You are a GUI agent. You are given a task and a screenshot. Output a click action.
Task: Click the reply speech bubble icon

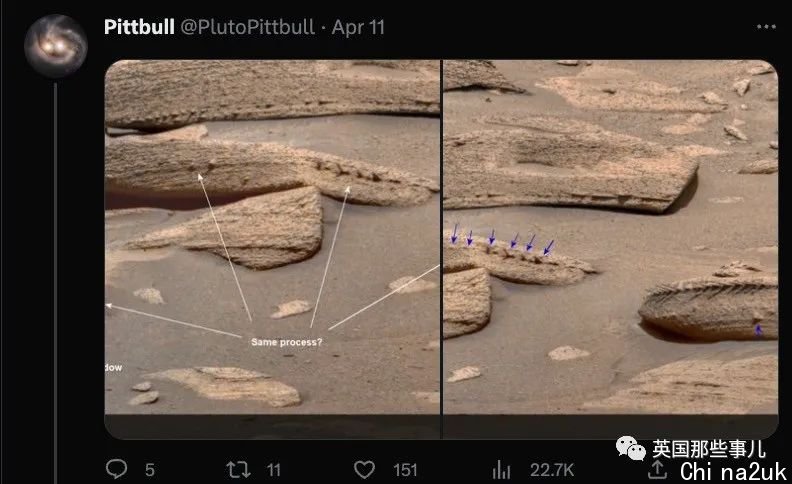pyautogui.click(x=117, y=469)
